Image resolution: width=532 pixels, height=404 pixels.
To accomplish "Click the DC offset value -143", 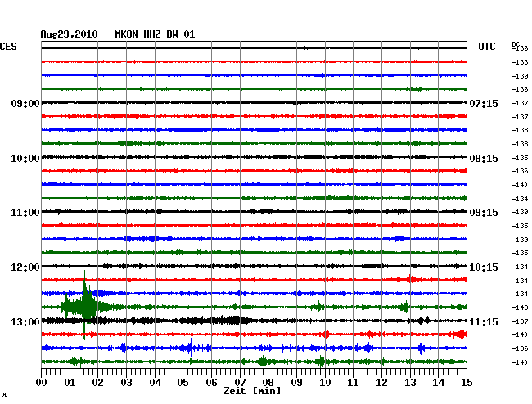I will pos(520,307).
